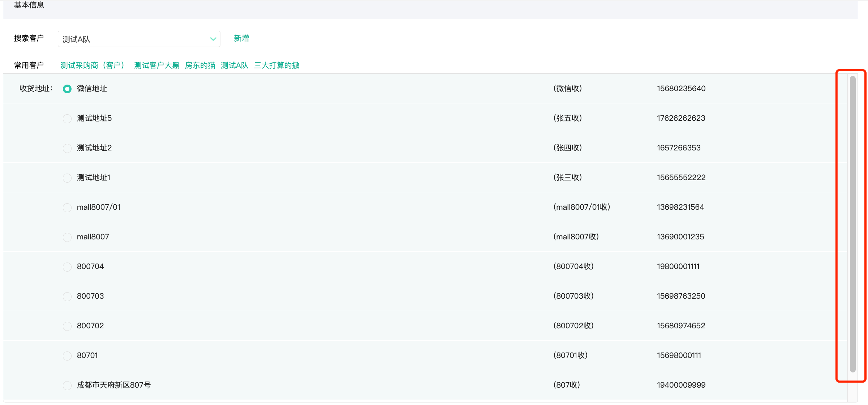The image size is (868, 405).
Task: Select the mall8007 address radio button
Action: pyautogui.click(x=67, y=237)
